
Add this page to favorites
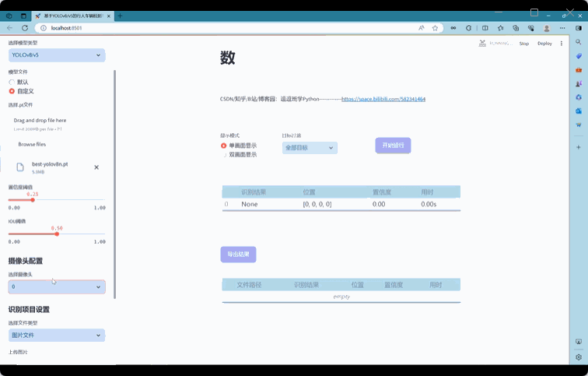pyautogui.click(x=435, y=28)
